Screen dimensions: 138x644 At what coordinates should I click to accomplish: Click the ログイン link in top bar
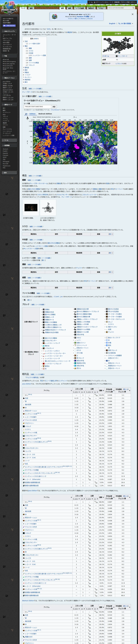click(133, 2)
